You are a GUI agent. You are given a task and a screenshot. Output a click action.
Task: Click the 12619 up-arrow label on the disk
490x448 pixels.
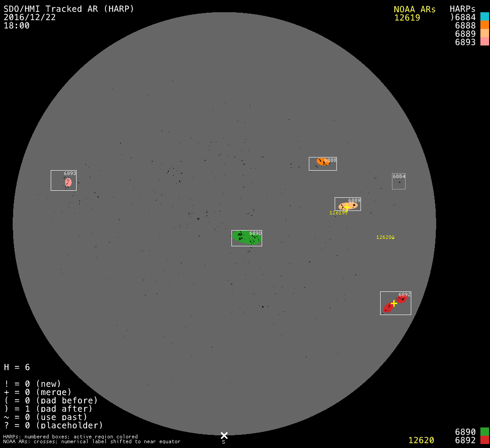(x=339, y=213)
